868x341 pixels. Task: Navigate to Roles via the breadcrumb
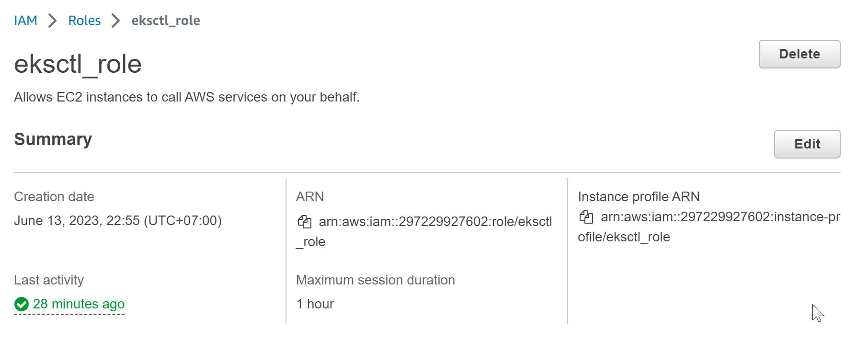(84, 20)
